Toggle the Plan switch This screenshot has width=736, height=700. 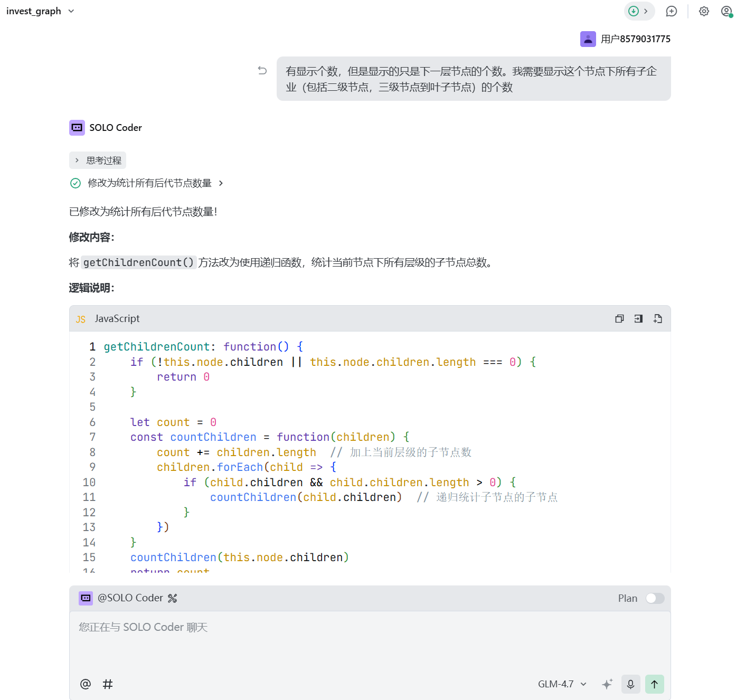point(655,598)
